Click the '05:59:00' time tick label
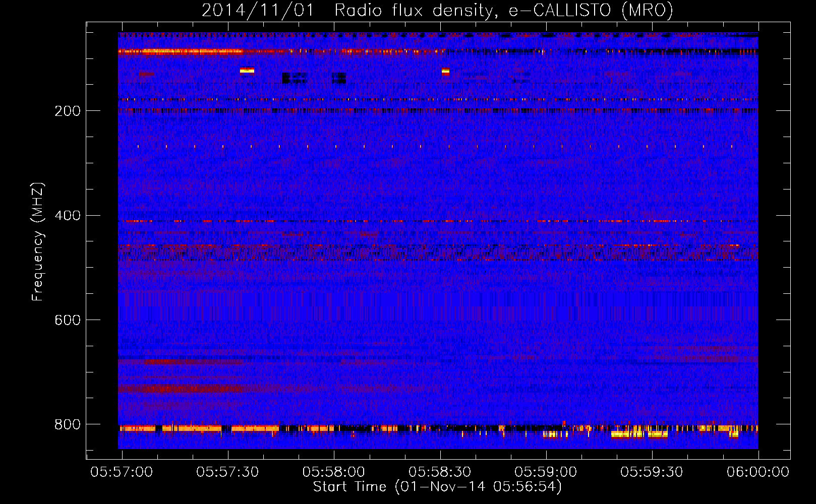This screenshot has width=816, height=504. pos(546,472)
